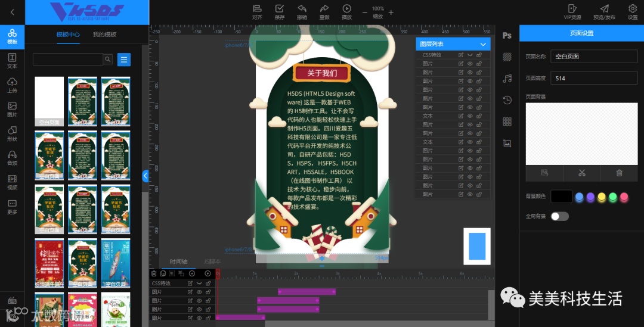
Task: Click the timeline group layers icon
Action: [172, 273]
